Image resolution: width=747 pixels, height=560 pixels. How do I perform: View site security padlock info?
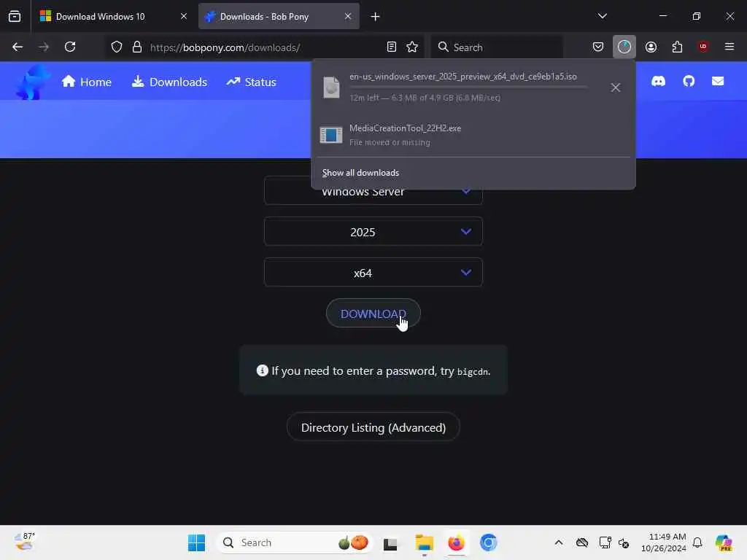coord(137,47)
